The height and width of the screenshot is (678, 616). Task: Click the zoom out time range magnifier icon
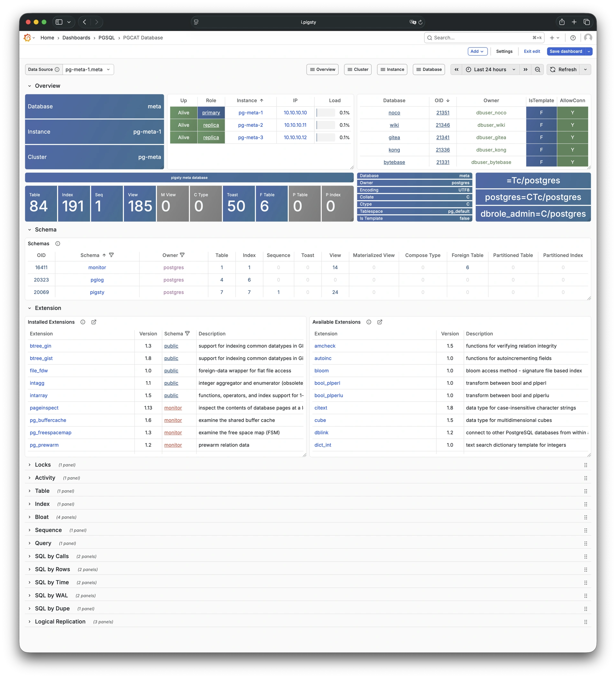(x=537, y=69)
